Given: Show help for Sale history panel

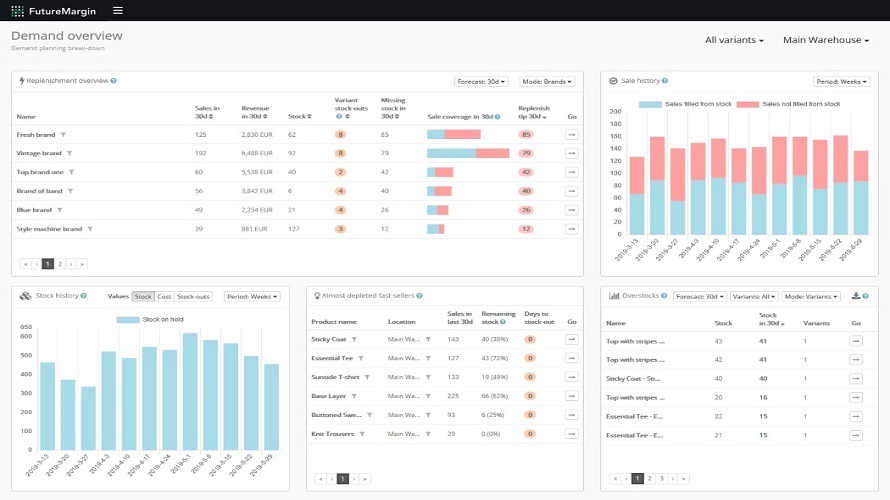Looking at the screenshot, I should (x=665, y=81).
